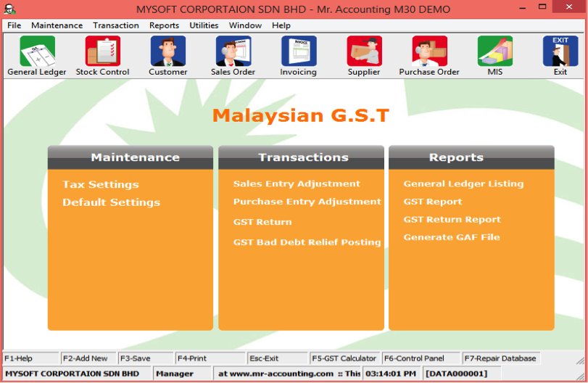
Task: Click F2-Add New button
Action: pos(88,358)
